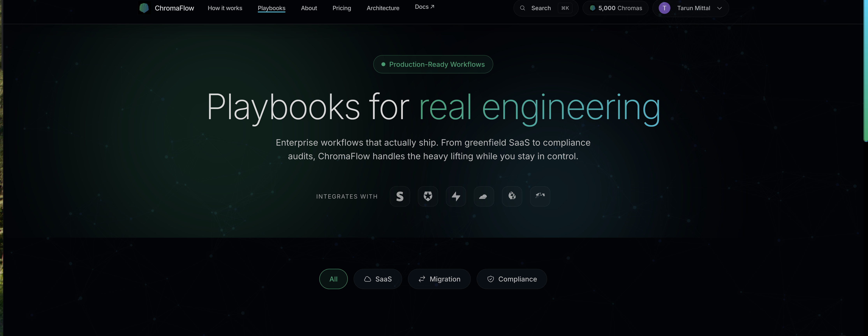Viewport: 868px width, 336px height.
Task: Open the 5,000 Chromas balance pill
Action: [615, 8]
